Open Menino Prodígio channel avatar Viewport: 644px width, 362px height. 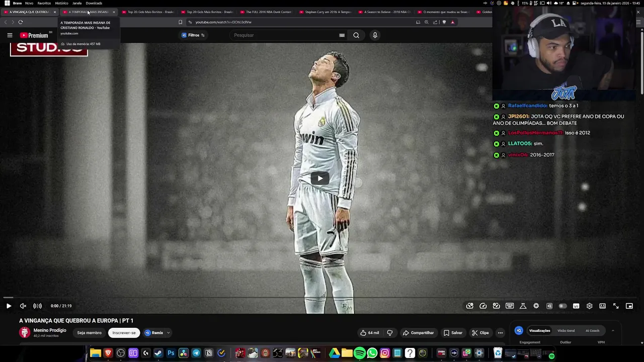point(25,332)
